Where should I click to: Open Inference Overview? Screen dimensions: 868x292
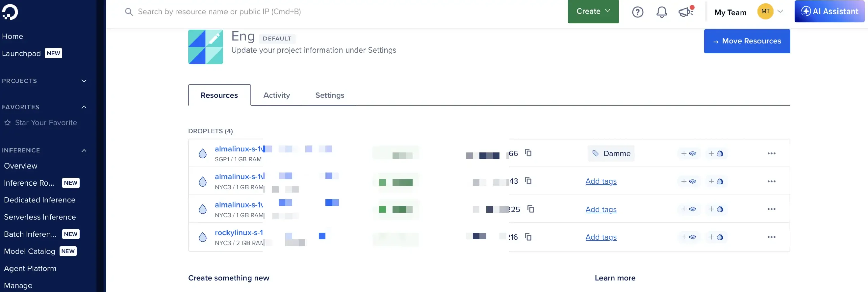point(21,166)
